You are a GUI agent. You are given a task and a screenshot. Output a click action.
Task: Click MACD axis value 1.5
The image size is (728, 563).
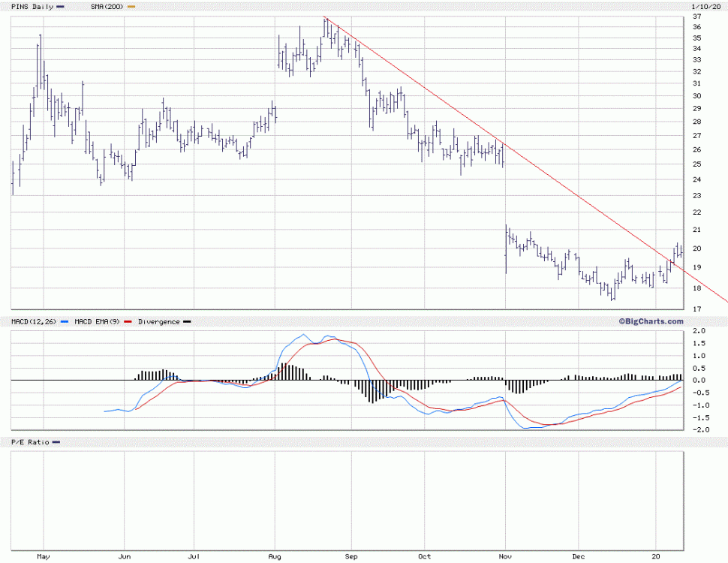click(699, 343)
